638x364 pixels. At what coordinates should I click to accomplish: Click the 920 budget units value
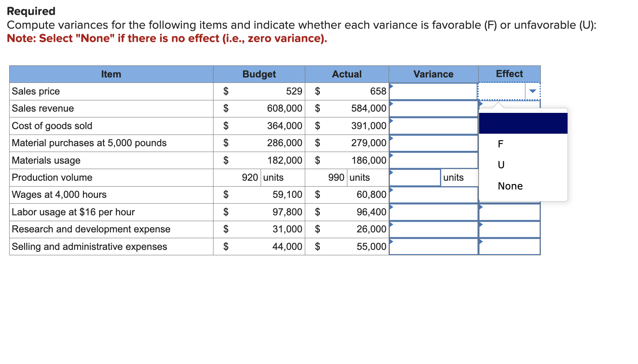tap(250, 177)
